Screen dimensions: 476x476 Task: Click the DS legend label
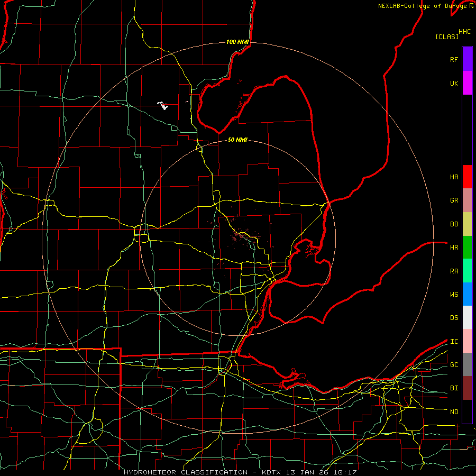[454, 318]
